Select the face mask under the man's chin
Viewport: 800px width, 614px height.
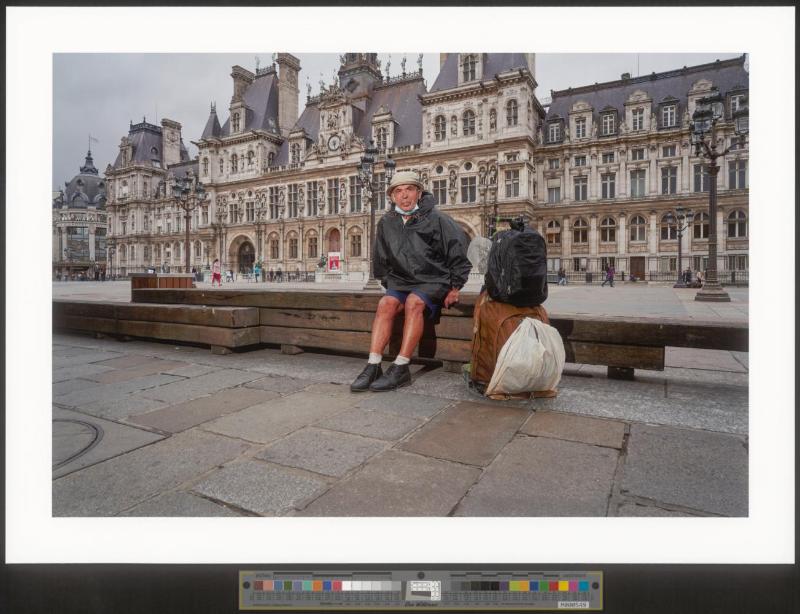tap(405, 210)
